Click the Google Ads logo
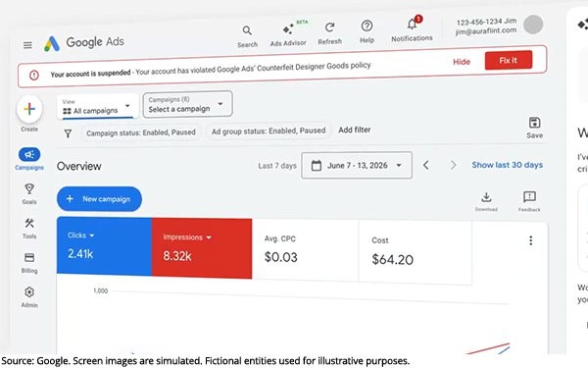Viewport: 588px width, 368px height. click(84, 43)
